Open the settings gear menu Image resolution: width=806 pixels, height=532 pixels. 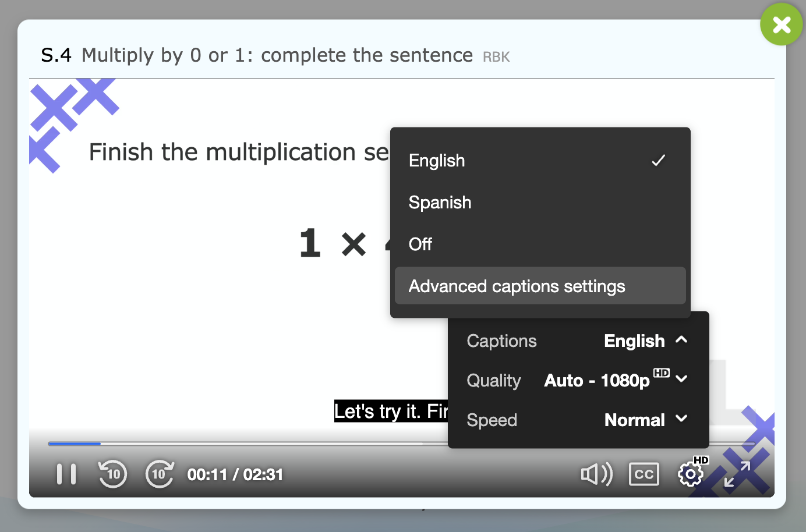(x=691, y=474)
